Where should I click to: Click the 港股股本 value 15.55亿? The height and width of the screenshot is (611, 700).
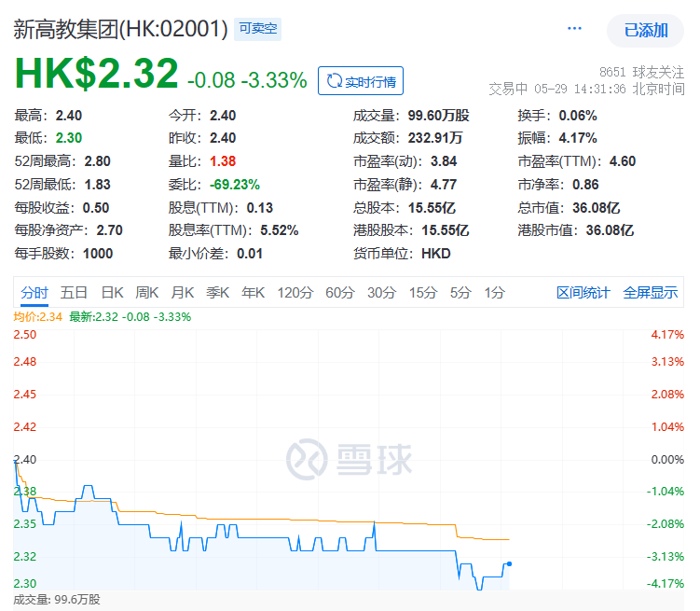click(446, 230)
